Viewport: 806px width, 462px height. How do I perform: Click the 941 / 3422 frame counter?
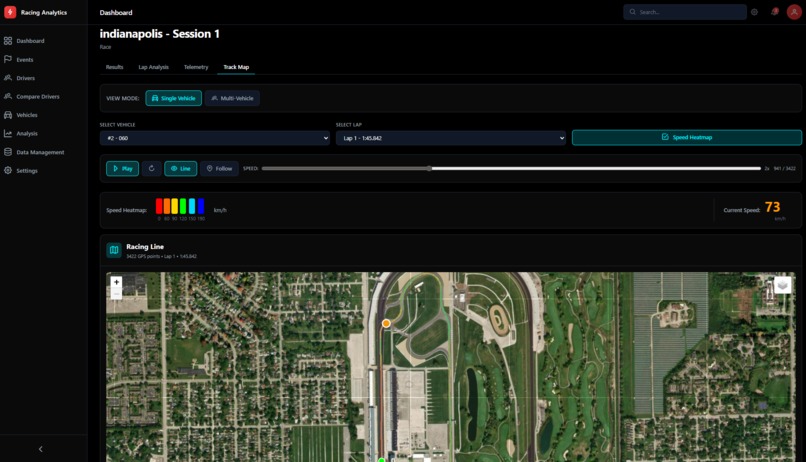tap(784, 169)
